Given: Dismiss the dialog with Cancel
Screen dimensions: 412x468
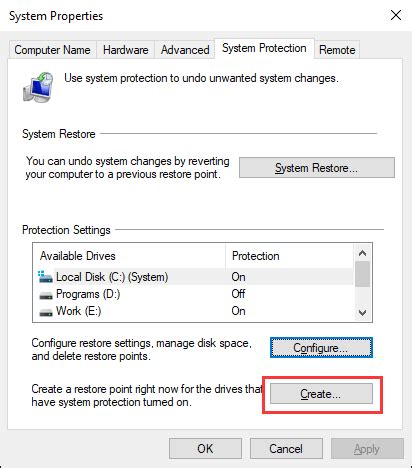Looking at the screenshot, I should 286,449.
